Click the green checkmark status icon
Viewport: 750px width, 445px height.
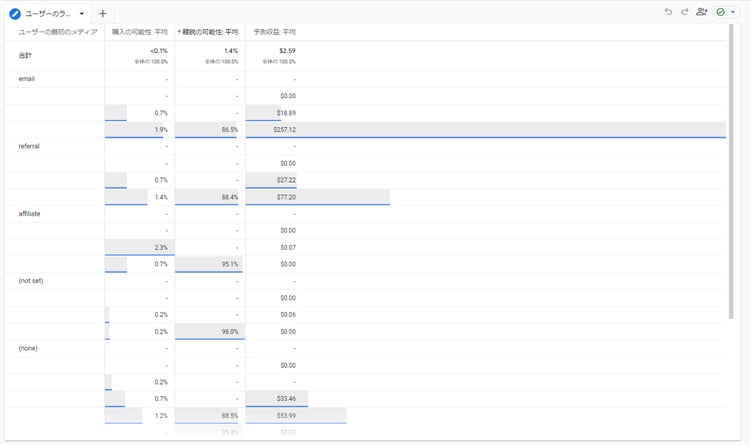point(720,12)
